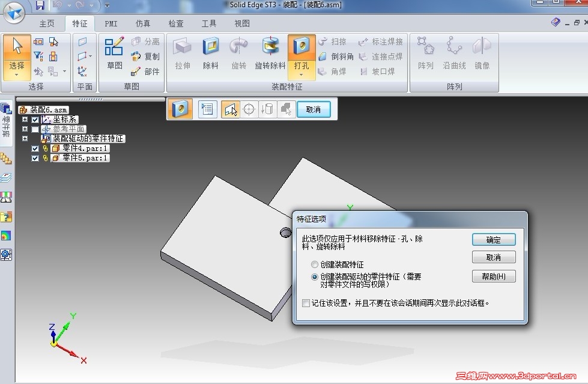Select 零件4.par:1 in PathFinder tree
Viewport: 588px width, 384px height.
pyautogui.click(x=80, y=148)
